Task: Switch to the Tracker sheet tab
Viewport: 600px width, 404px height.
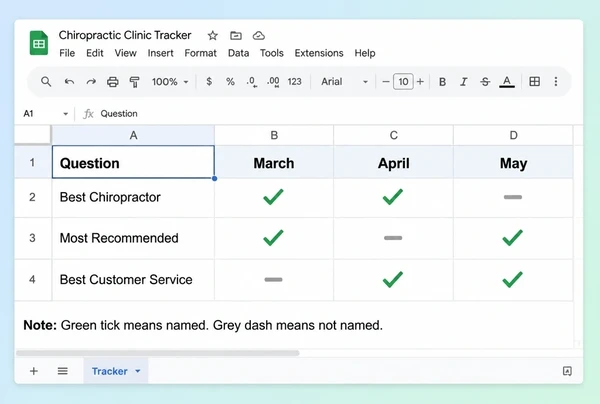Action: coord(116,371)
